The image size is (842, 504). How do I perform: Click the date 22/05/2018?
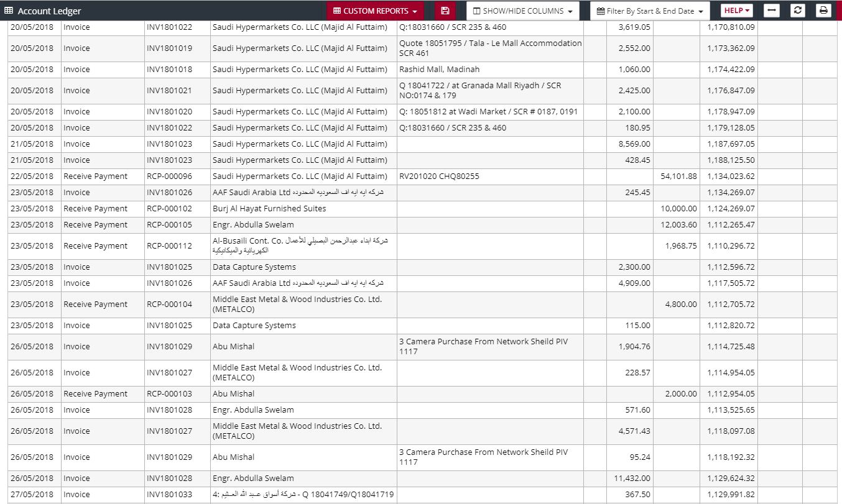32,176
